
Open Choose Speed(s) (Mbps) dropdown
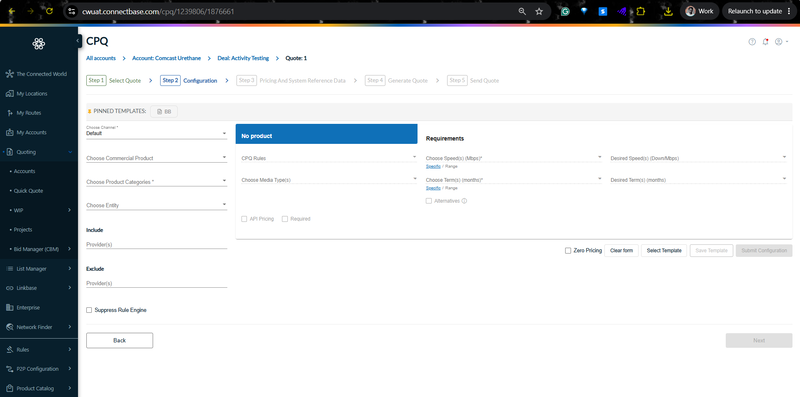point(514,158)
